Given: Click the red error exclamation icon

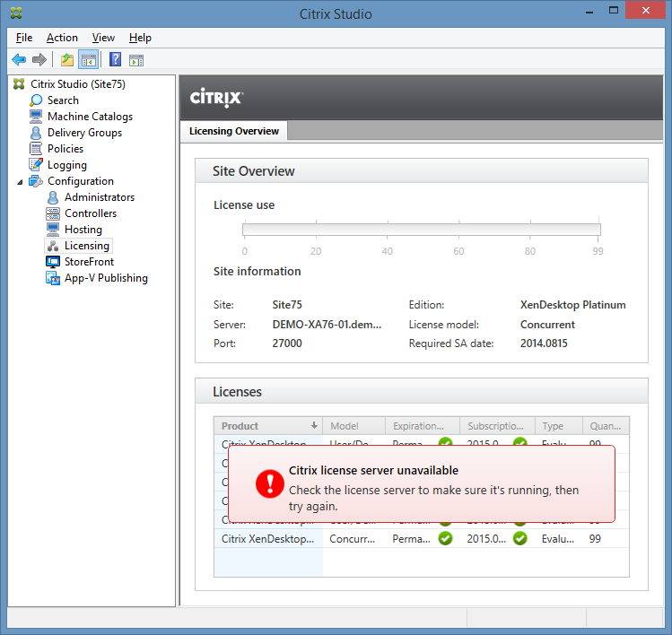Looking at the screenshot, I should tap(269, 483).
